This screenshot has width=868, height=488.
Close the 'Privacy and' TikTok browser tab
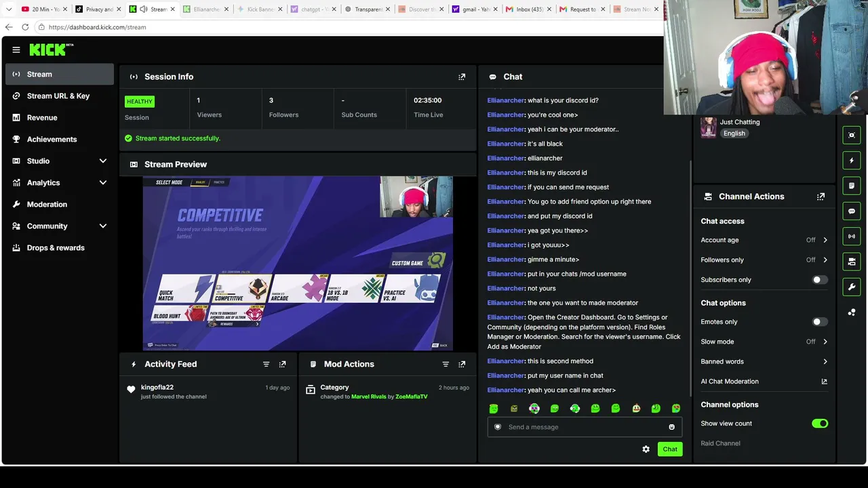click(119, 9)
